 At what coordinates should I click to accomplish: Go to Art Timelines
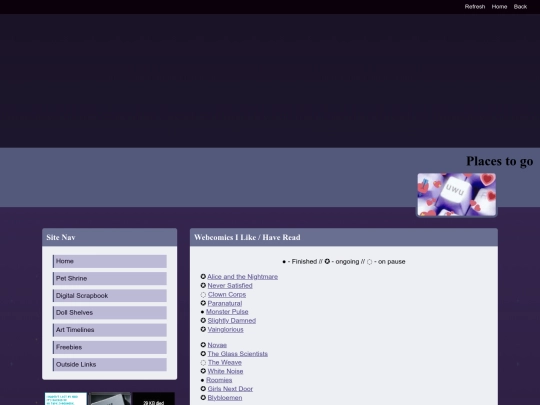pyautogui.click(x=110, y=330)
